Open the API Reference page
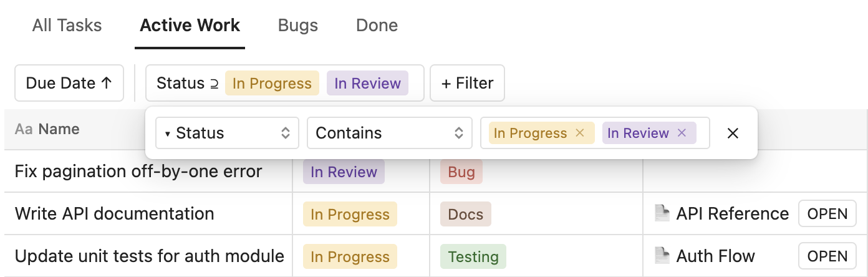868x277 pixels. click(x=827, y=213)
